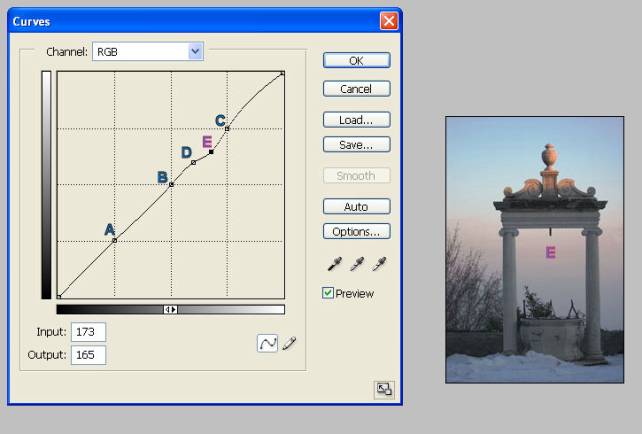Viewport: 642px width, 434px height.
Task: Click the horizontal gradient bar toggle arrows
Action: tap(170, 310)
